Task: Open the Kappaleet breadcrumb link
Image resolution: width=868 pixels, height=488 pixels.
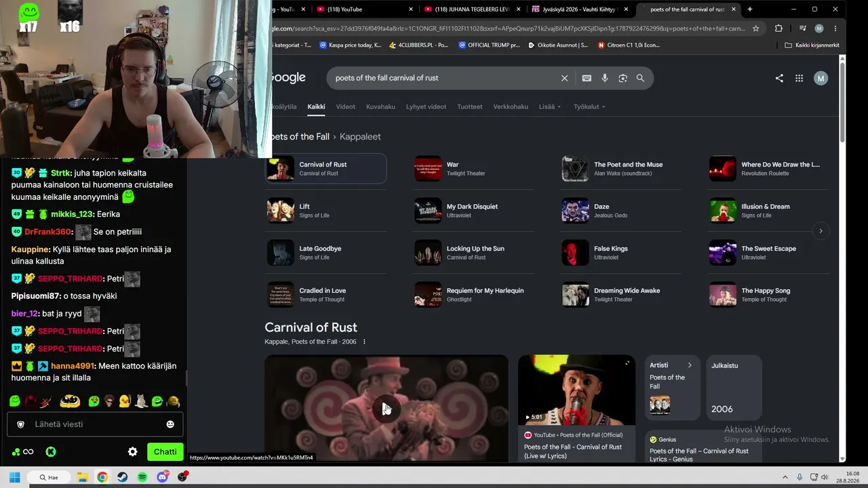Action: pos(360,136)
